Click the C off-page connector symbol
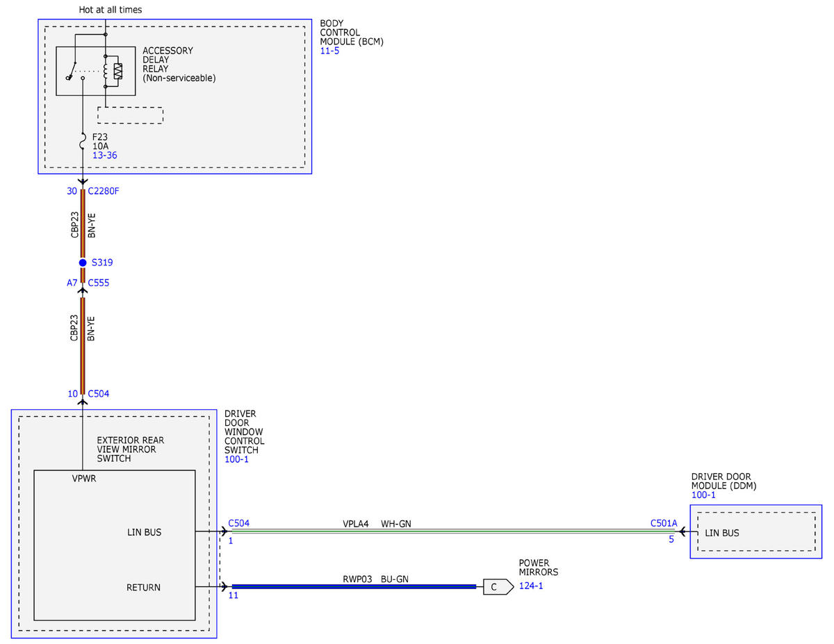834x644 pixels. [498, 587]
